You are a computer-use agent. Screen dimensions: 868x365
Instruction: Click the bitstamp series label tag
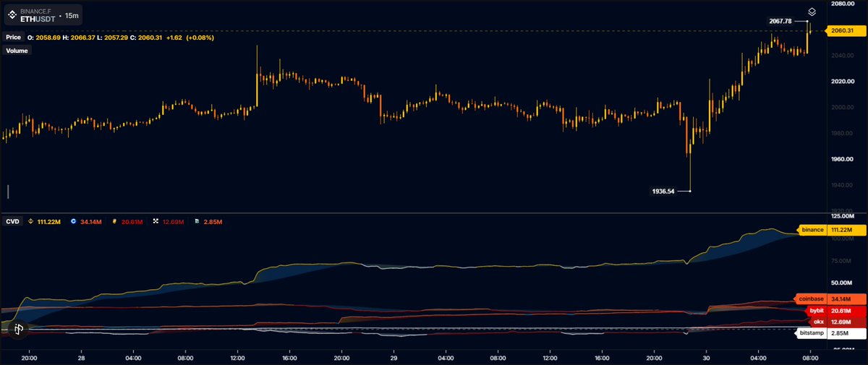point(812,334)
